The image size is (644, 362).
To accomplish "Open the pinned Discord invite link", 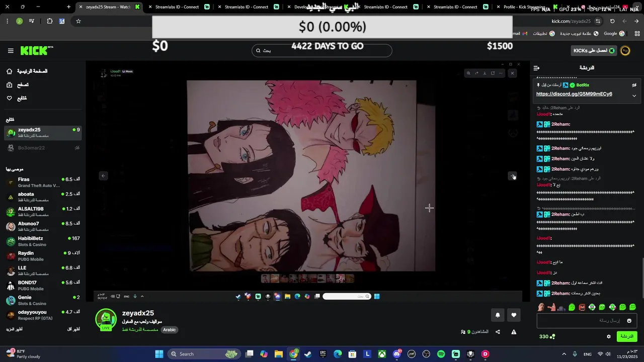I will pos(574,94).
